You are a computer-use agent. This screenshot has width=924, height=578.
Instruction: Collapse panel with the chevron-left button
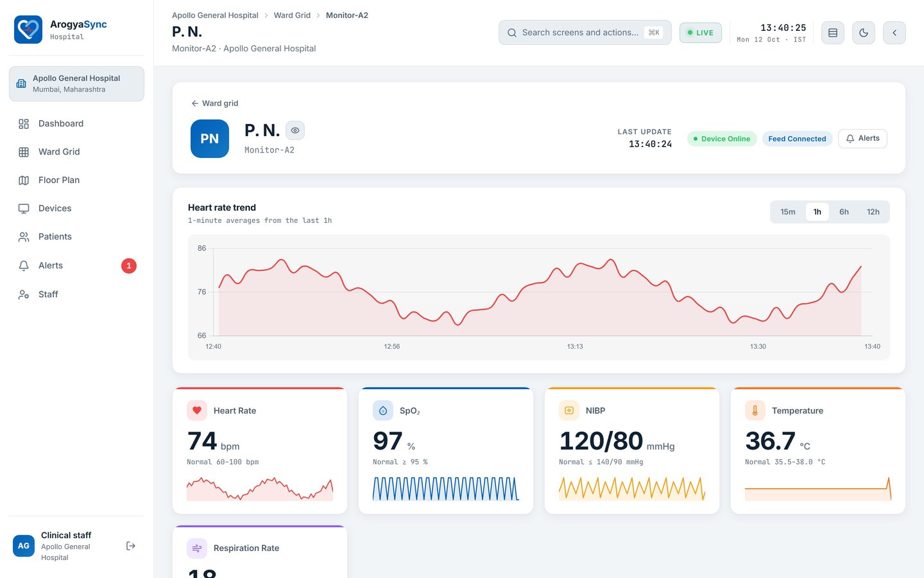click(894, 33)
